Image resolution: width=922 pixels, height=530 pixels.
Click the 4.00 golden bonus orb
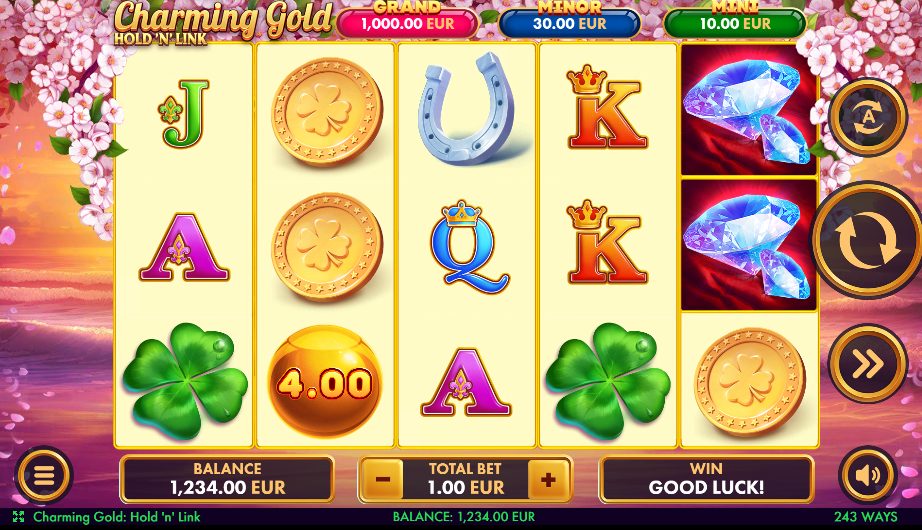(x=325, y=380)
